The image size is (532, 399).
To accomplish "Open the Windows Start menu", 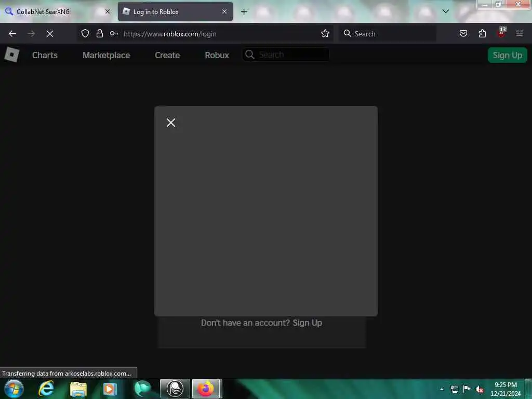I will (x=14, y=389).
